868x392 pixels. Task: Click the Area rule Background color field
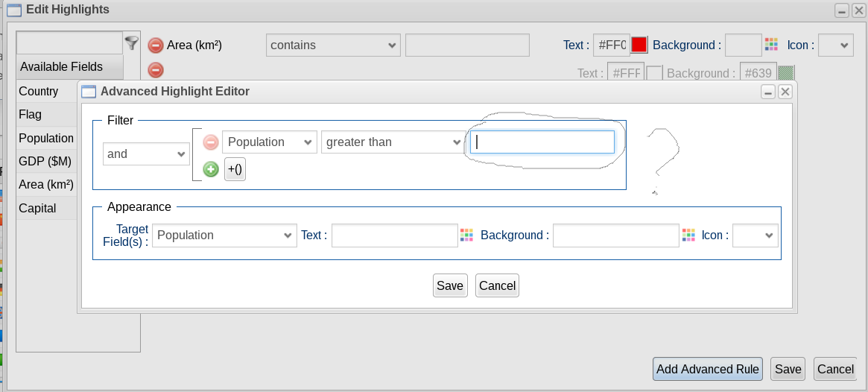pyautogui.click(x=744, y=45)
